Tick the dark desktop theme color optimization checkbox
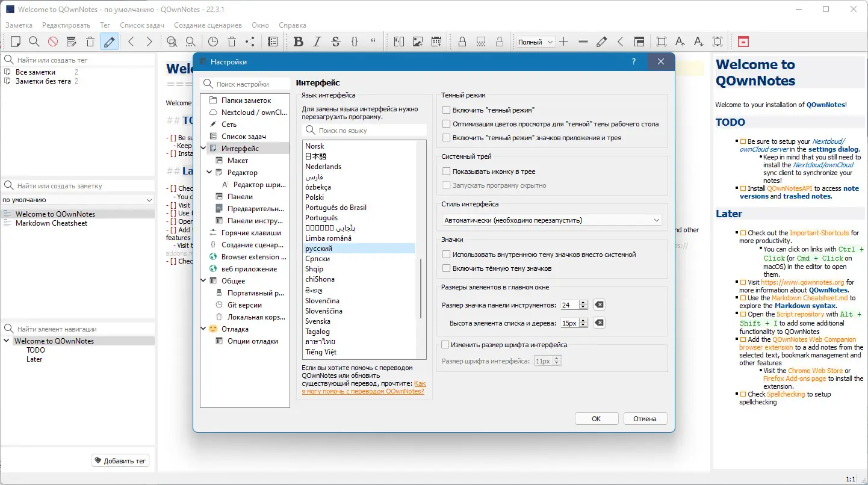 (446, 124)
